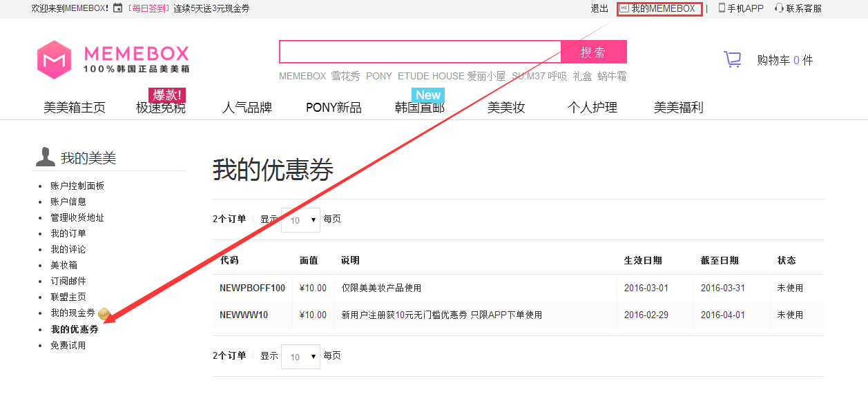Screen dimensions: 868x412
Task: Open the shopping cart icon
Action: tap(732, 59)
